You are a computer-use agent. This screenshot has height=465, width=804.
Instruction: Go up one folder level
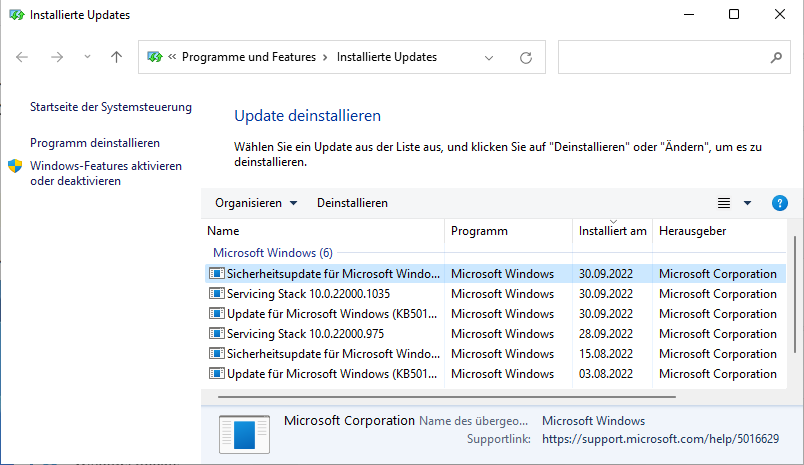[116, 57]
